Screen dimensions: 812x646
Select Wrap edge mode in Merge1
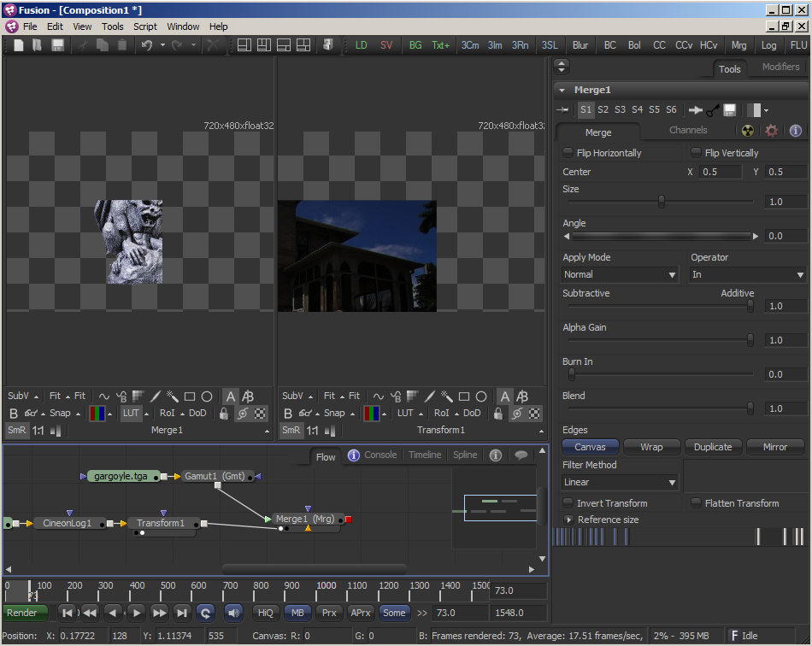(x=651, y=446)
